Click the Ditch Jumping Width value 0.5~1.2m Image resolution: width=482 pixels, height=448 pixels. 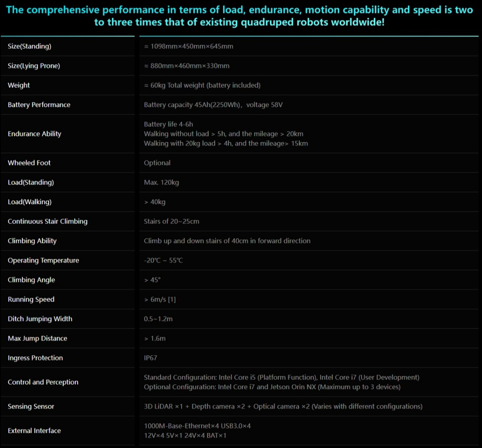tap(158, 319)
